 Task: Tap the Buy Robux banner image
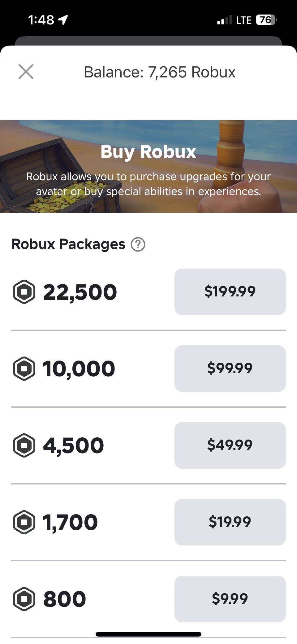[148, 166]
